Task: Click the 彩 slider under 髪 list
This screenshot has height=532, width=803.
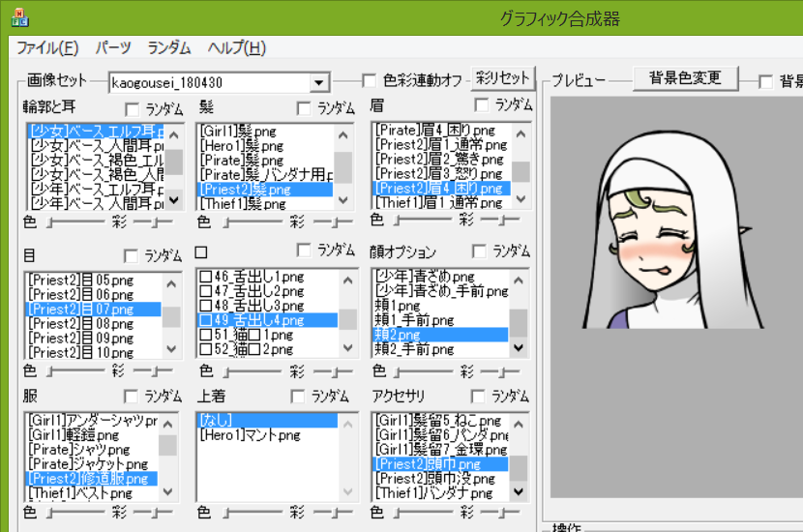Action: [333, 222]
